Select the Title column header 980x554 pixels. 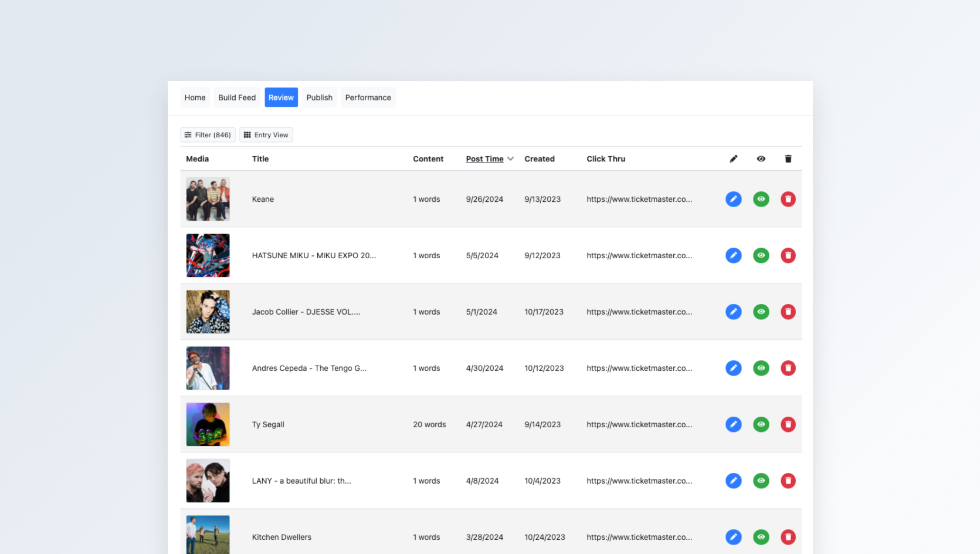click(x=260, y=158)
